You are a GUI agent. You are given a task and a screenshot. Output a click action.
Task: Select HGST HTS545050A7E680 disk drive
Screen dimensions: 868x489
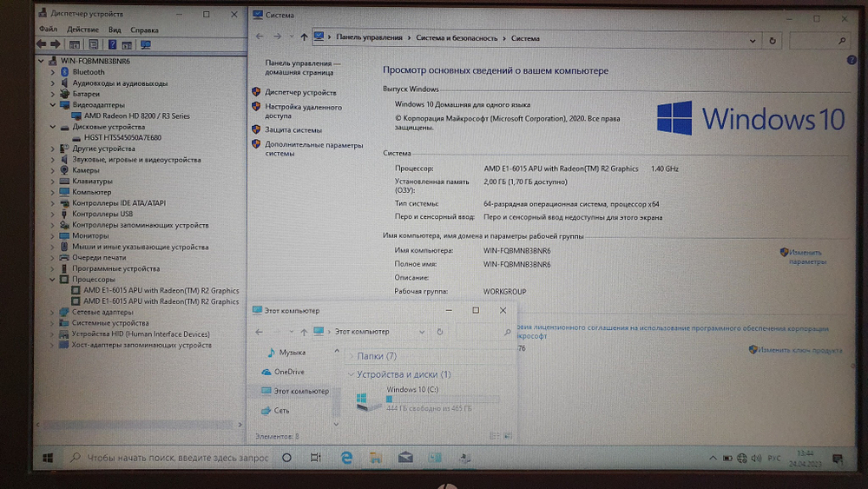click(123, 137)
